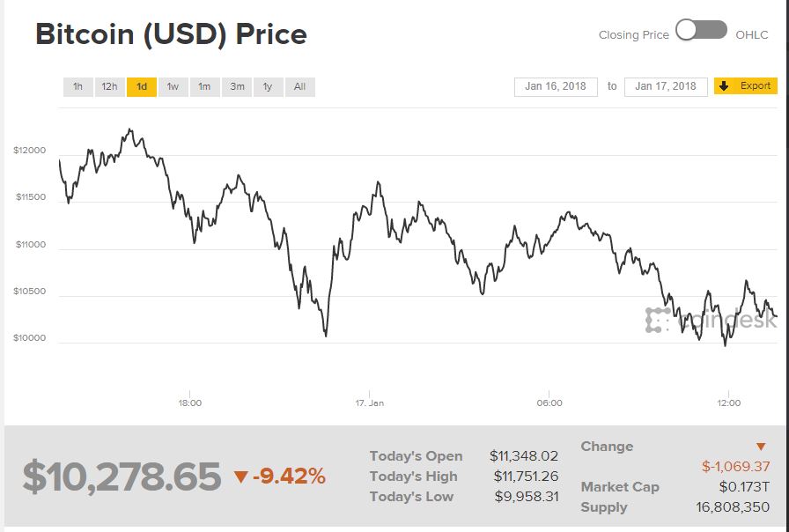
Task: Click the Closing Price label
Action: click(x=633, y=35)
